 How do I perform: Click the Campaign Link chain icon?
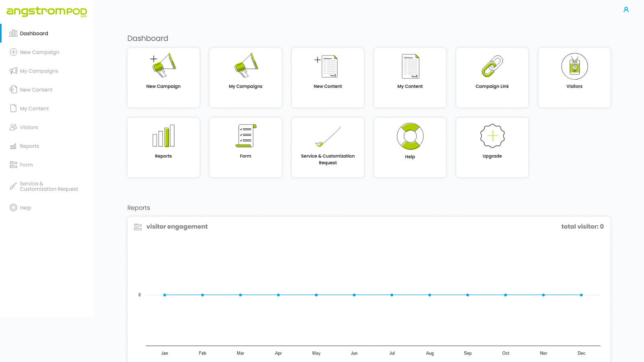point(492,67)
